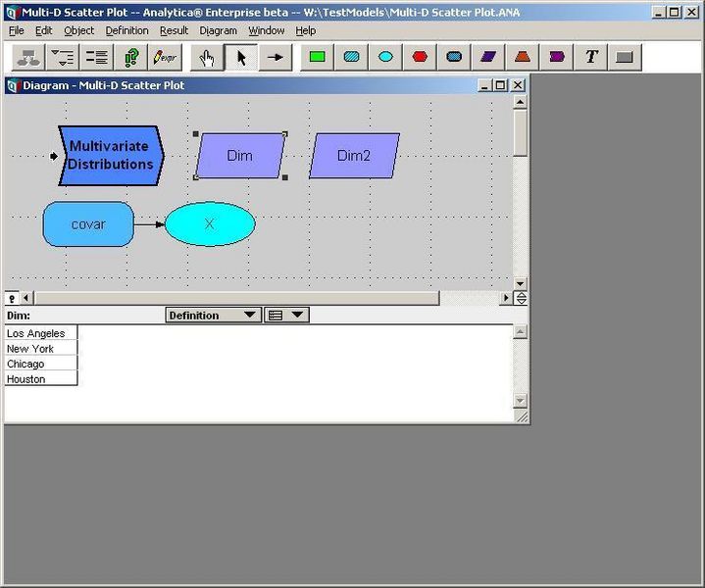Expand the list-type dropdown next to Definition

click(x=286, y=316)
